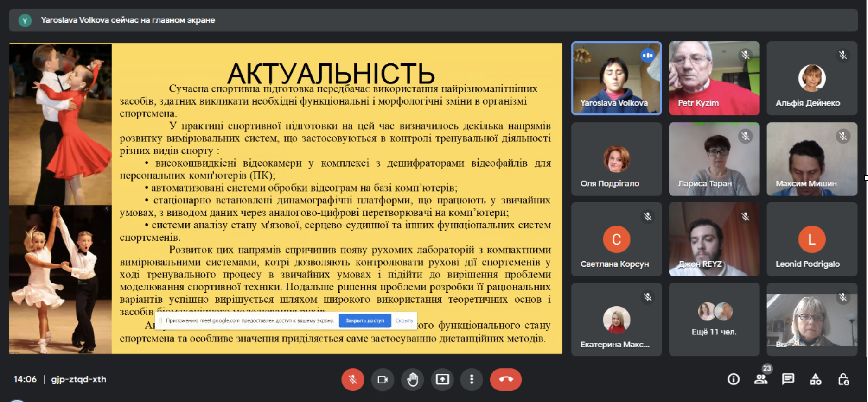Screen dimensions: 868x402
Task: Toggle the camera button in the call controls
Action: [383, 380]
